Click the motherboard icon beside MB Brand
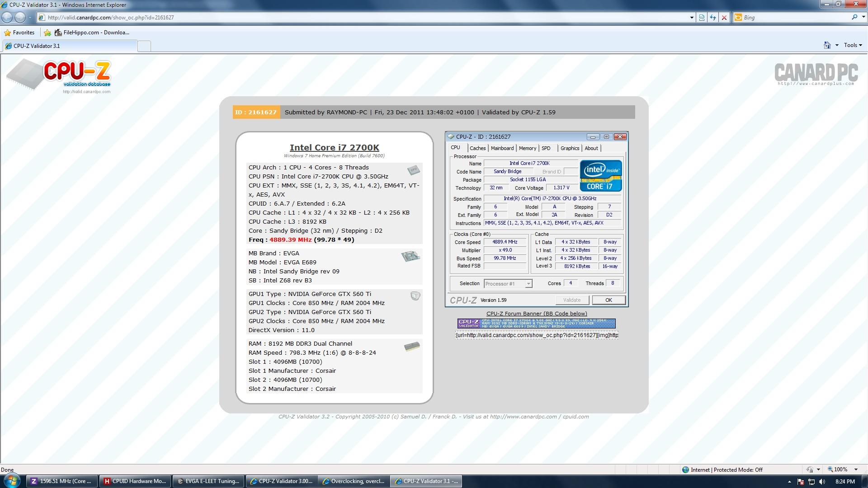Screen dimensions: 868x488 [x=410, y=257]
